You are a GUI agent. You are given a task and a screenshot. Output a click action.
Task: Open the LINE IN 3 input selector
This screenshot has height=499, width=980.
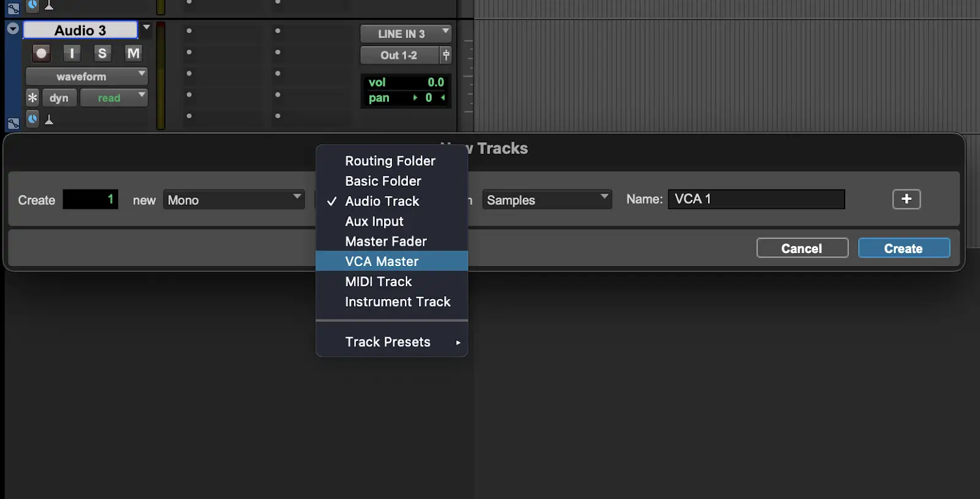click(x=405, y=34)
